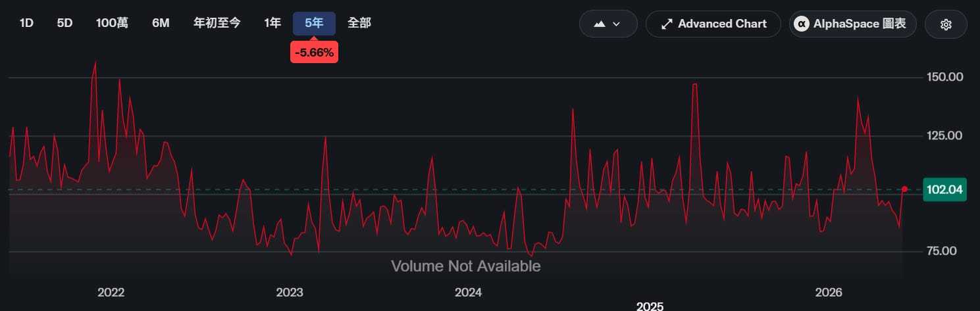980x311 pixels.
Task: Click the 2024 year label
Action: click(x=469, y=292)
